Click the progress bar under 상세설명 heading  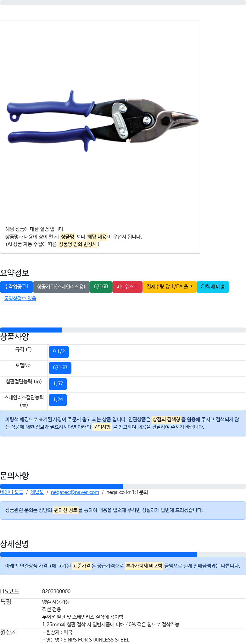click(x=123, y=555)
